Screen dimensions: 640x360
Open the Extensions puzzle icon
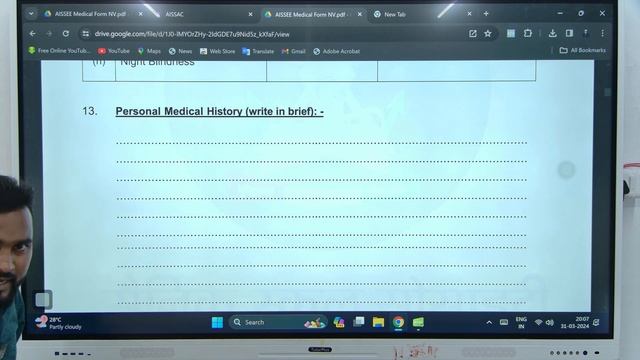(x=528, y=33)
